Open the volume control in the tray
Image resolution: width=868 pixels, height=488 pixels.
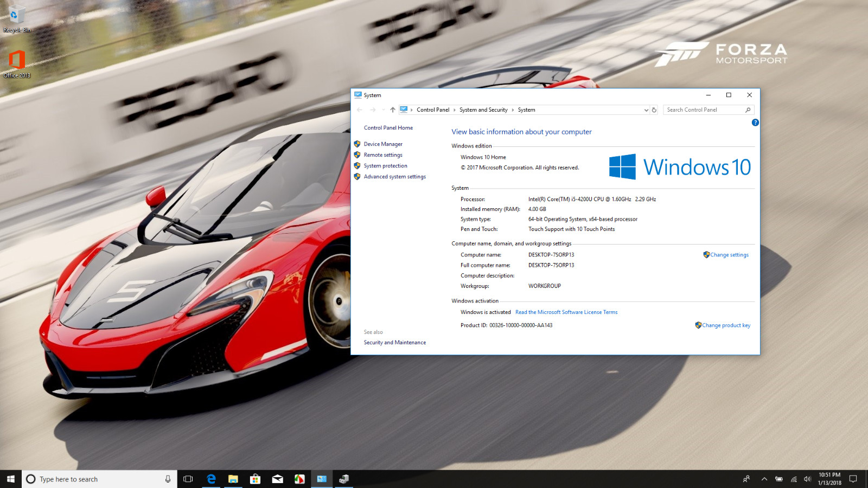pyautogui.click(x=807, y=479)
